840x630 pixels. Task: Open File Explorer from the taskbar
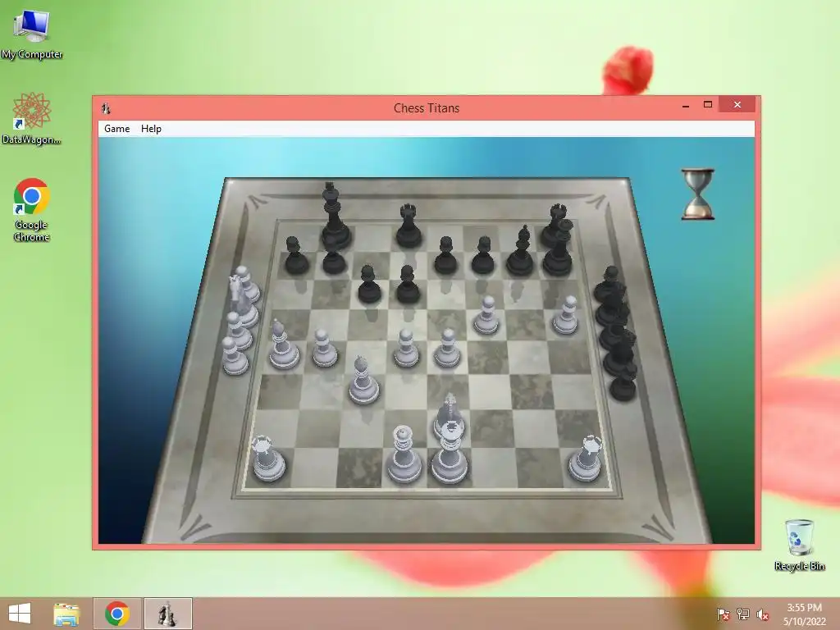66,614
